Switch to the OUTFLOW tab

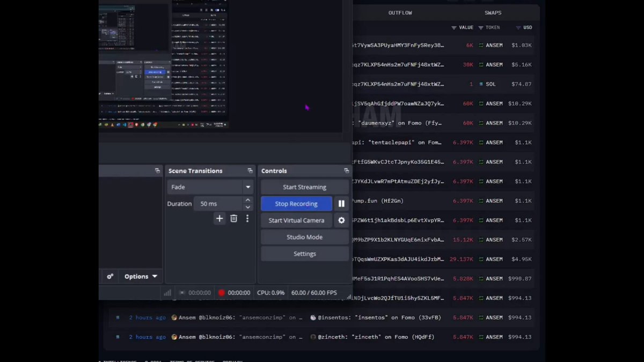tap(400, 13)
